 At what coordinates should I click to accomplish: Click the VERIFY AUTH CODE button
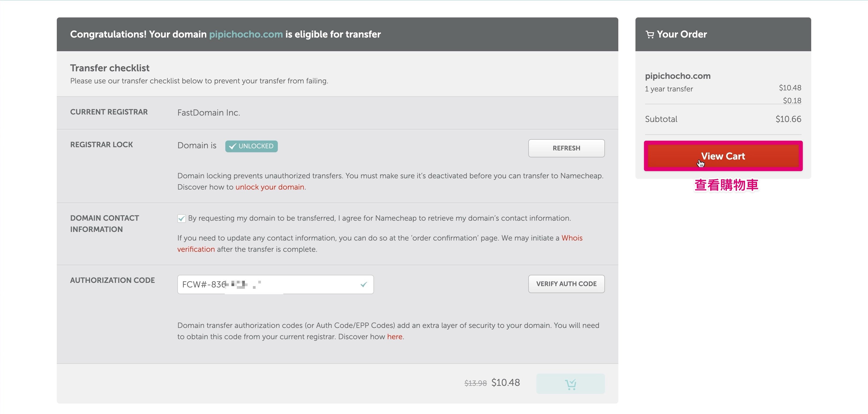[566, 284]
